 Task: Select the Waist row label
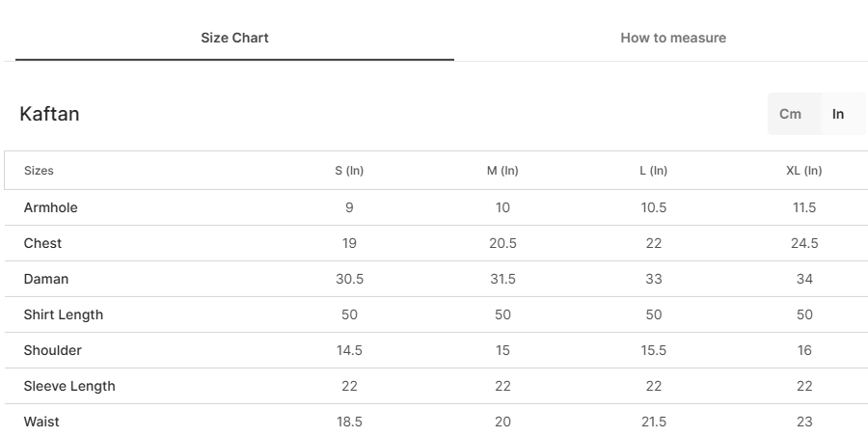coord(41,422)
